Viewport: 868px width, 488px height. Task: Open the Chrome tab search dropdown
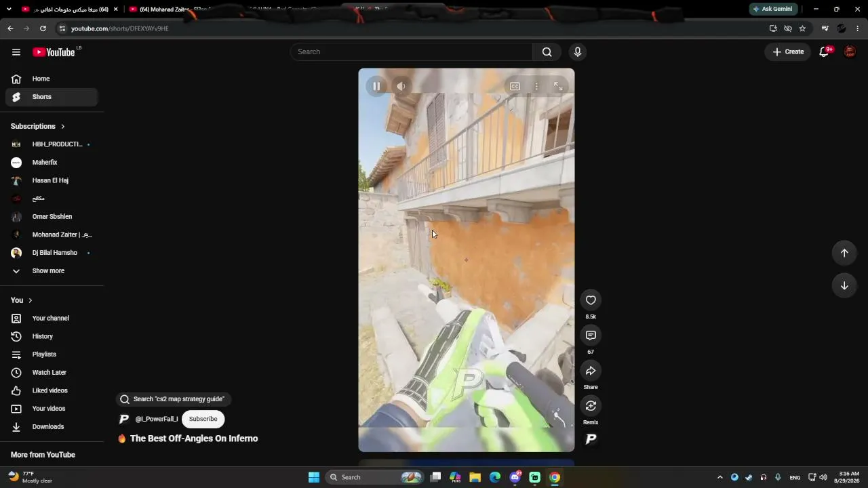(9, 9)
